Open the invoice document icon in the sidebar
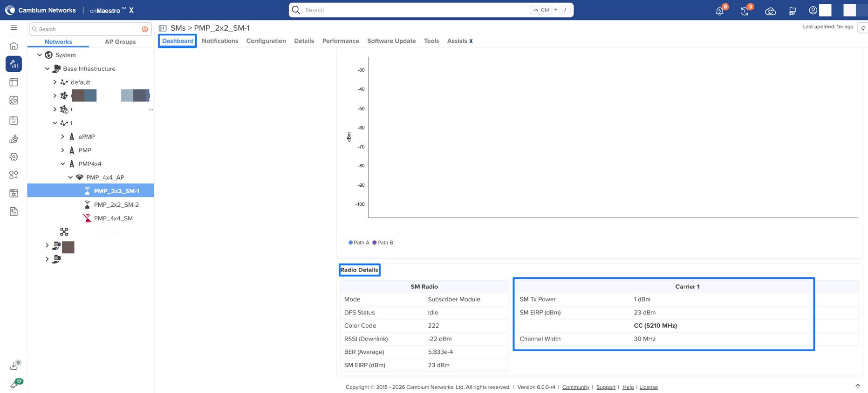Viewport: 868px width, 393px height. click(14, 211)
